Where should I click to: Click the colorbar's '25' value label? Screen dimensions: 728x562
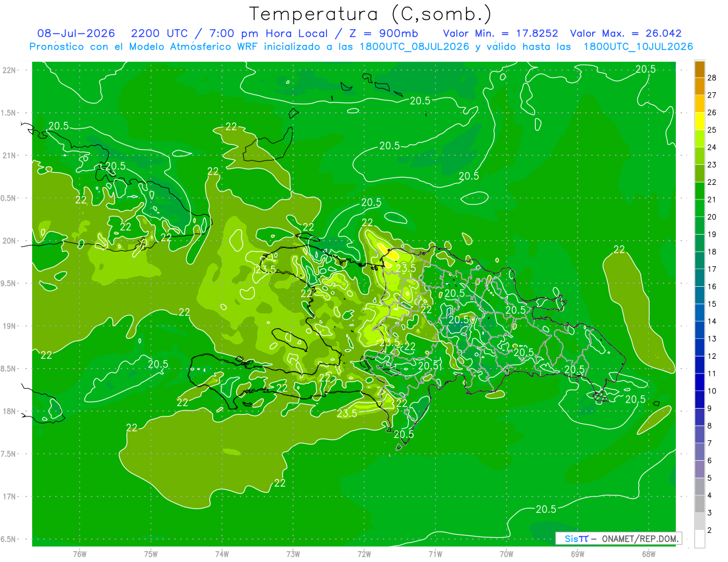pyautogui.click(x=712, y=130)
